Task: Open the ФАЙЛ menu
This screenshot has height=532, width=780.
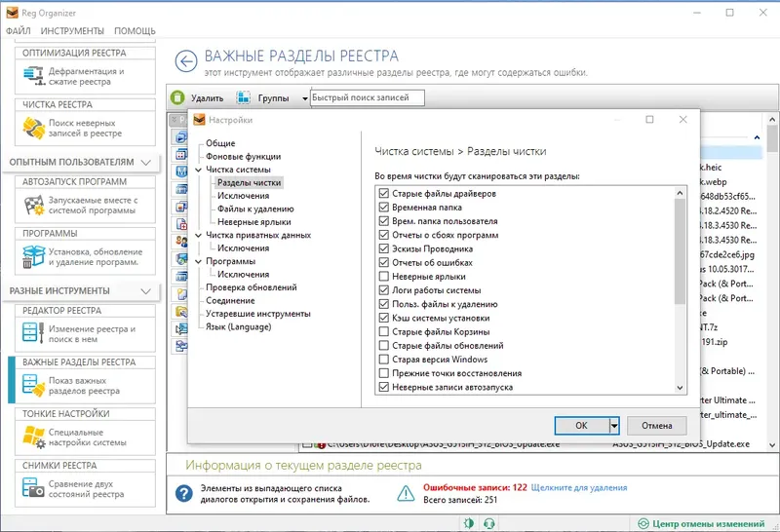Action: [x=19, y=31]
